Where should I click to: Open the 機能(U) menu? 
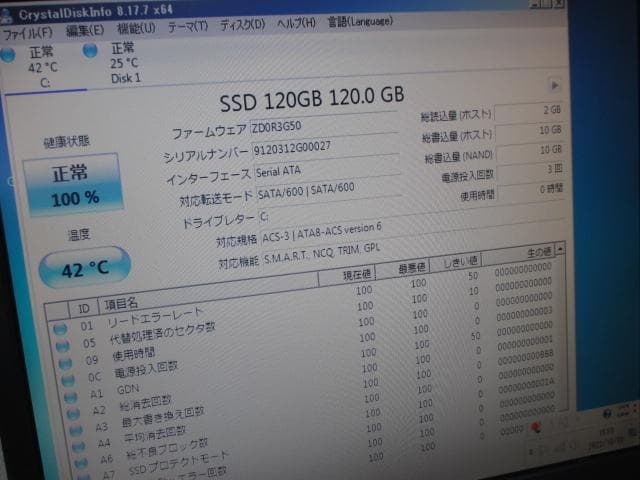click(x=136, y=28)
